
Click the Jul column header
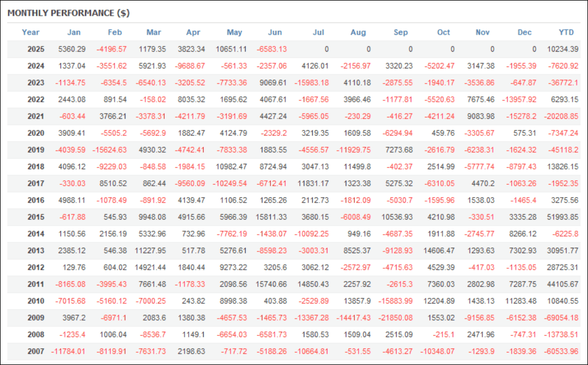pyautogui.click(x=318, y=32)
